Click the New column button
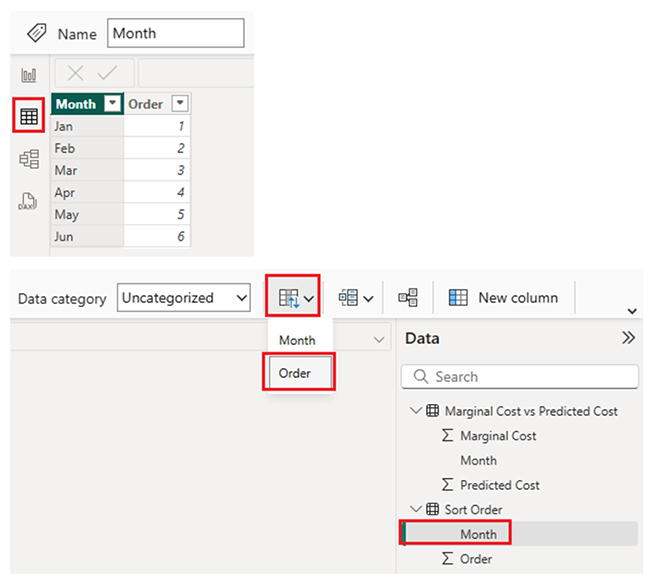 pyautogui.click(x=504, y=298)
